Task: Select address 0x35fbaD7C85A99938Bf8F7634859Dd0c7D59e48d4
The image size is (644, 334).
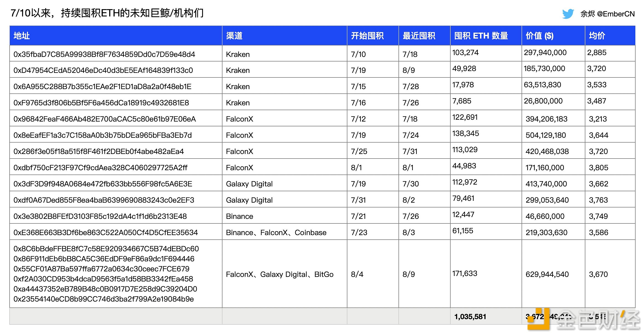Action: click(x=105, y=54)
